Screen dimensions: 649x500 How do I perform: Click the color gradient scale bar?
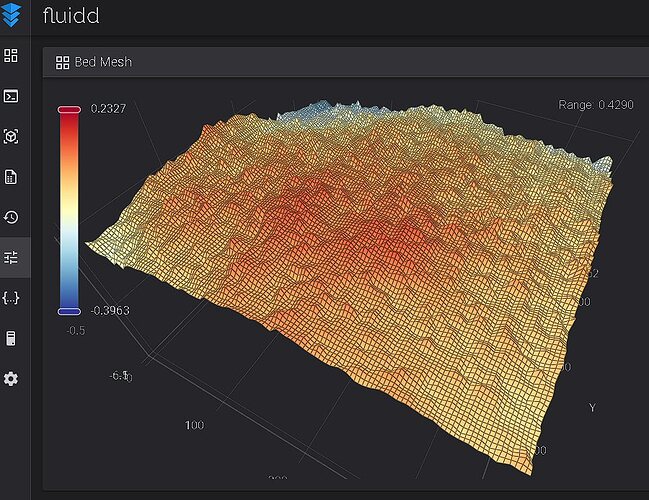[x=69, y=210]
